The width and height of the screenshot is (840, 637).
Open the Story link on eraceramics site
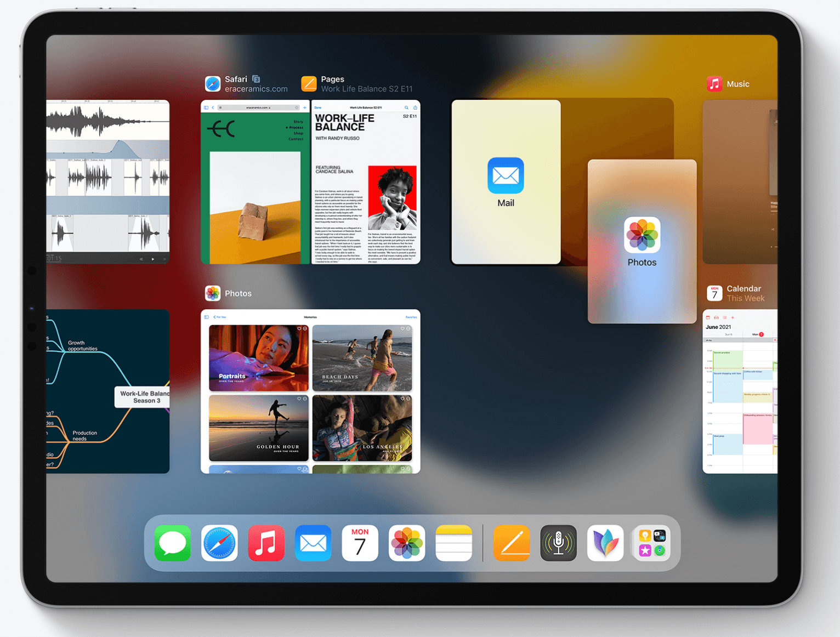click(x=298, y=122)
